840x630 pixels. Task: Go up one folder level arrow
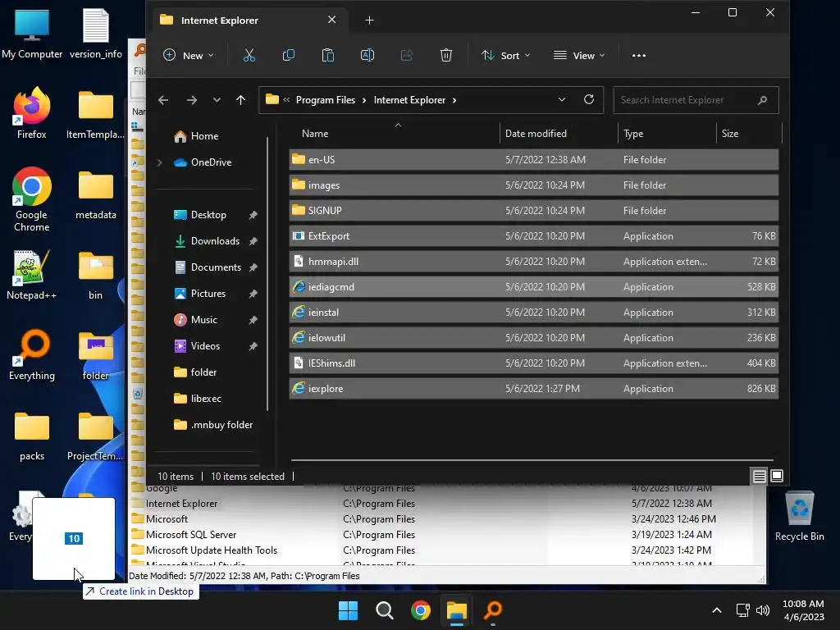240,100
